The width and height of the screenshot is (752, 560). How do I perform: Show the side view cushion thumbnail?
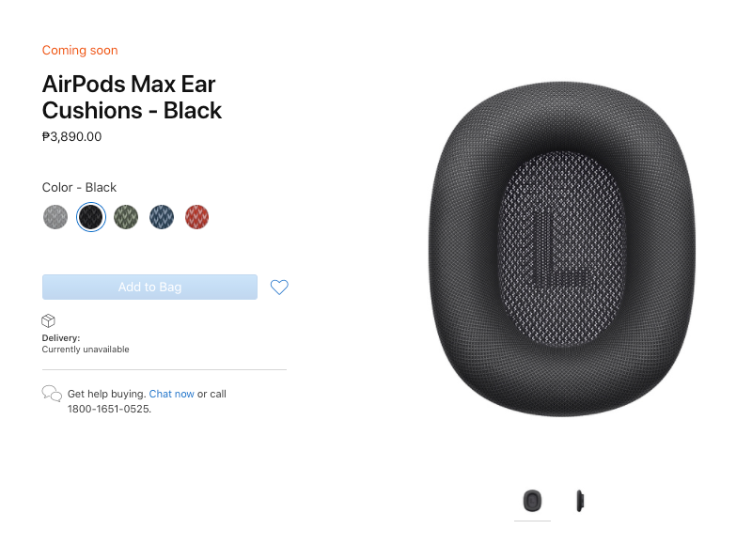click(579, 501)
